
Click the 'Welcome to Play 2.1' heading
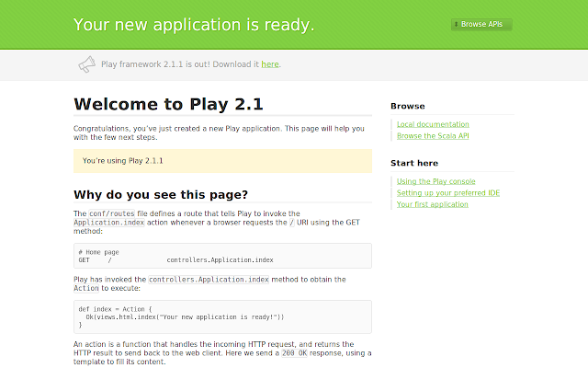pos(168,104)
